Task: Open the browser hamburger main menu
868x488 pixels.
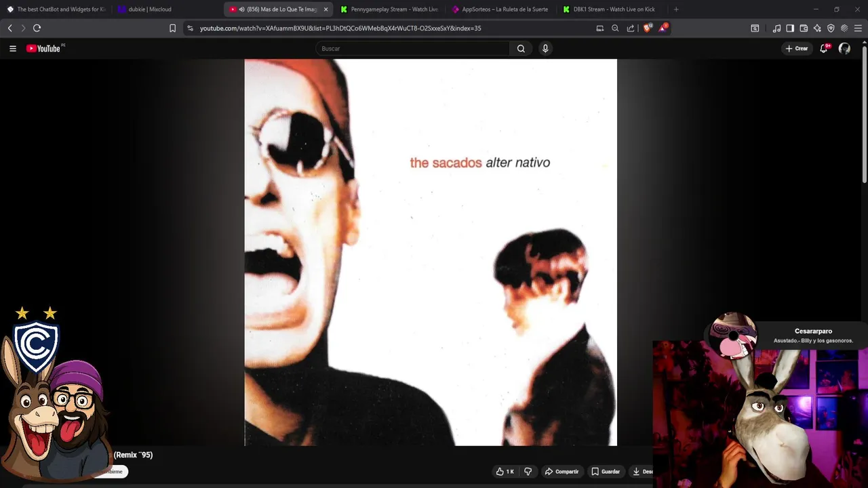Action: point(858,28)
